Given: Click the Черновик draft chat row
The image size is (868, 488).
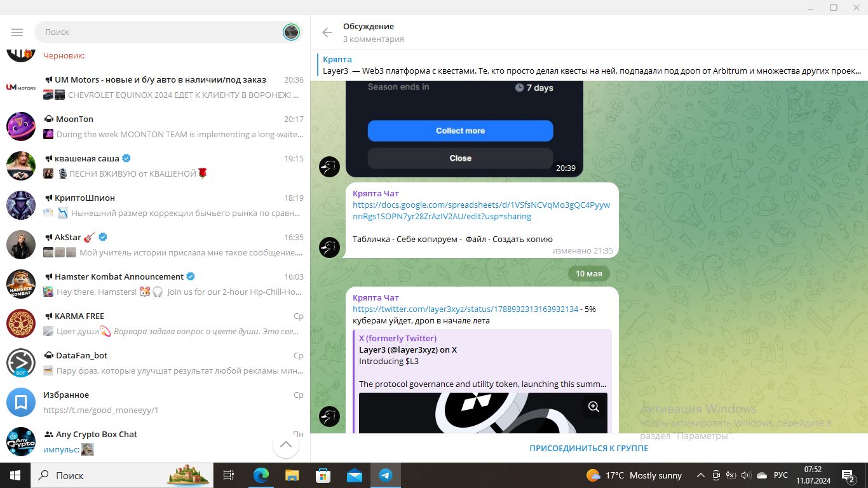Looking at the screenshot, I should coord(155,56).
